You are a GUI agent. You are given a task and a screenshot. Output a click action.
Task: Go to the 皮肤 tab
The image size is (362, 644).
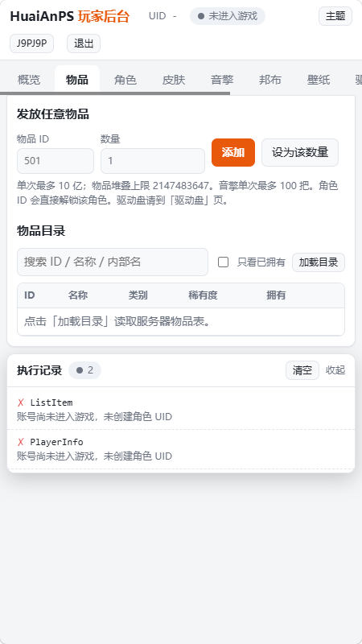(x=174, y=80)
